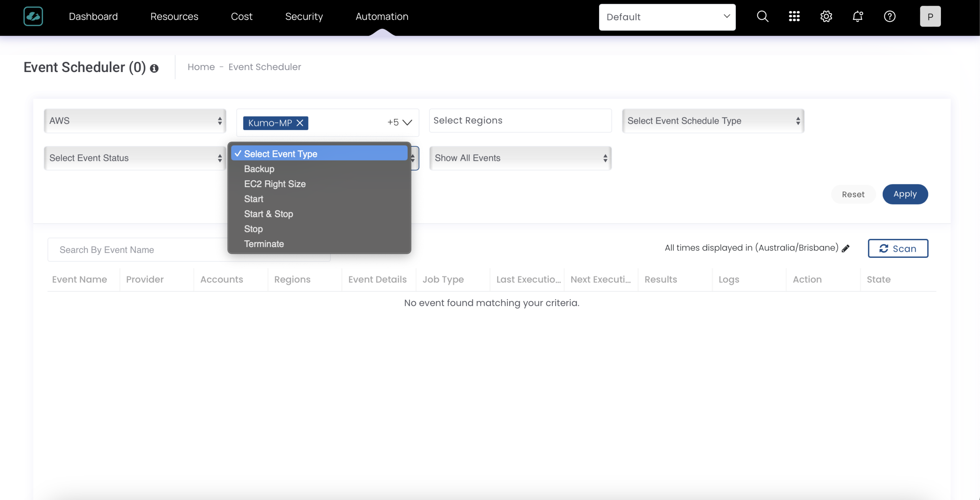980x500 pixels.
Task: Choose EC2 Right Size from list
Action: coord(275,184)
